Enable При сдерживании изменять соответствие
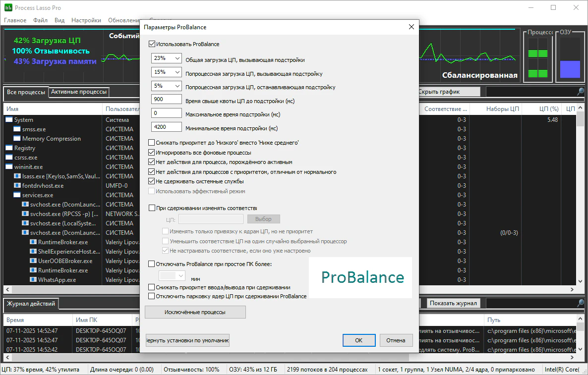The image size is (588, 375). coord(152,208)
